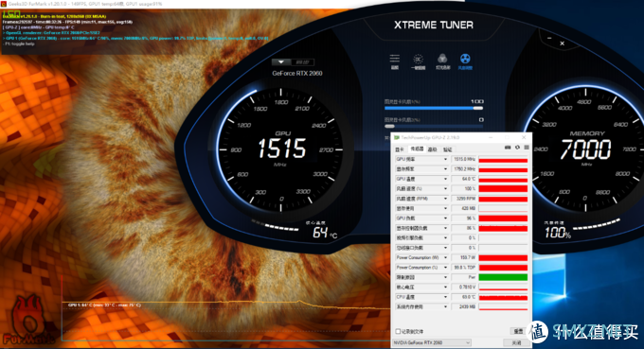This screenshot has height=349, width=644.
Task: Open the GPU-Z hamburger menu icon
Action: pos(527,148)
